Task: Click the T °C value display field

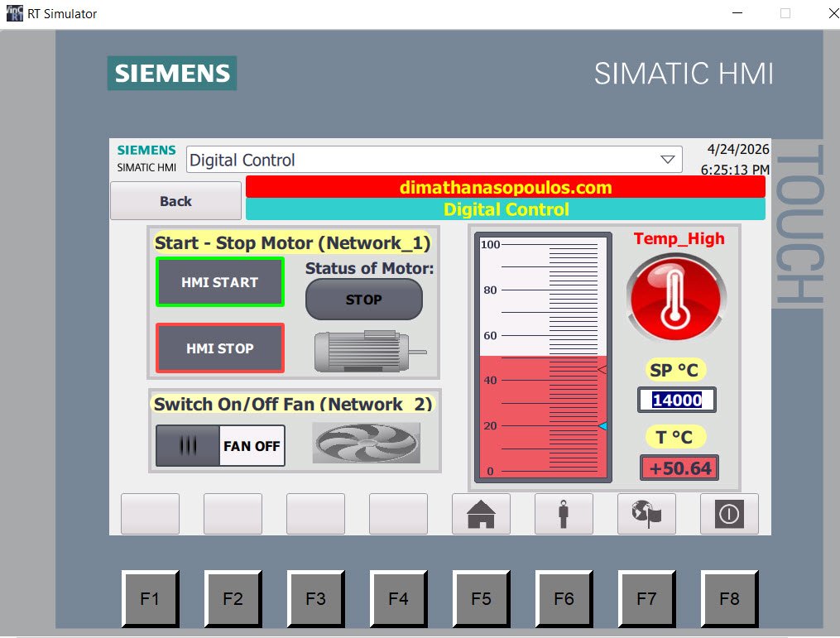Action: point(679,468)
